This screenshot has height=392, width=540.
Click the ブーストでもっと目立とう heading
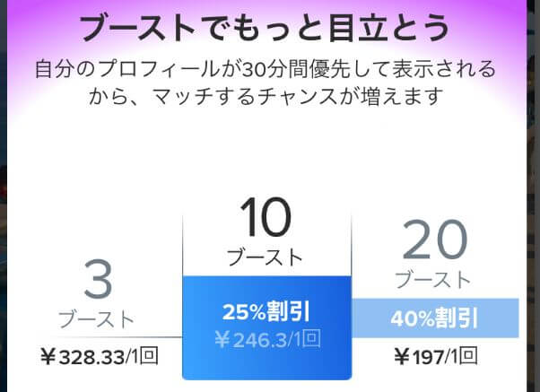point(264,28)
